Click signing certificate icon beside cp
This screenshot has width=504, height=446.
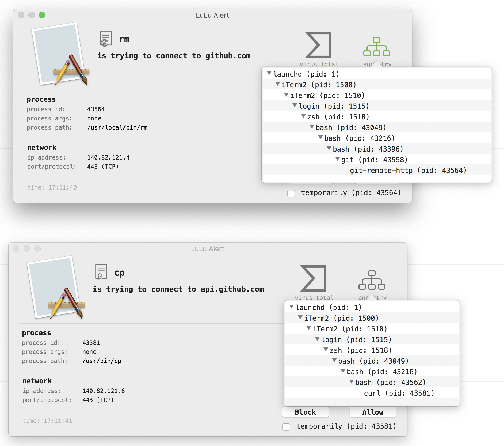tap(101, 272)
